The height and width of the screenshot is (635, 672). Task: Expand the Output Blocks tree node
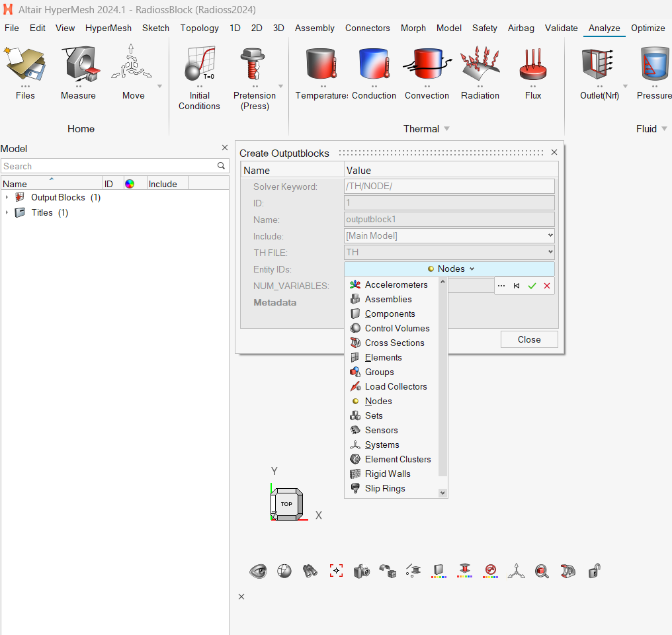[x=7, y=197]
